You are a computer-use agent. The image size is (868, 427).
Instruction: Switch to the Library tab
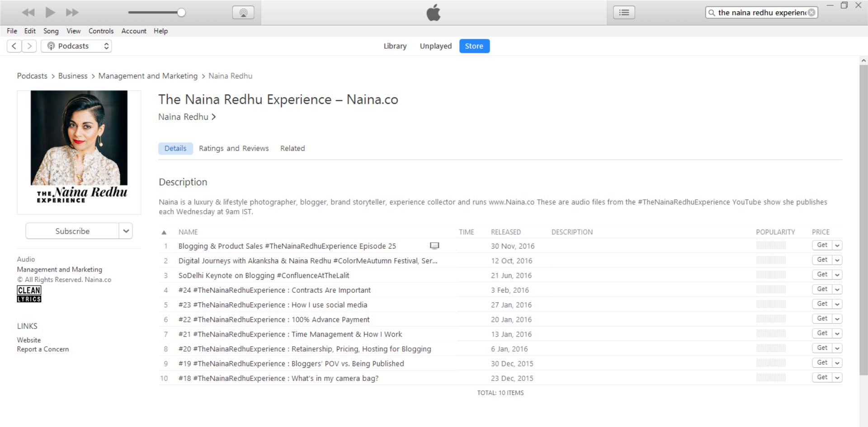(x=395, y=46)
